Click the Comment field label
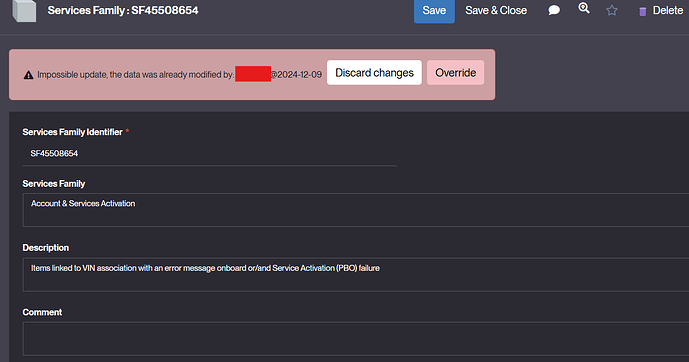 tap(42, 312)
